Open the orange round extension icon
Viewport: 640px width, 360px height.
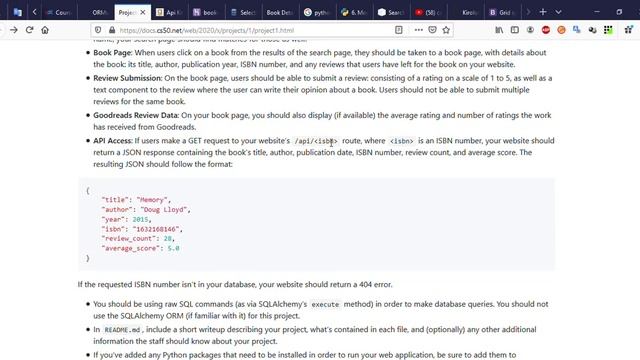pos(561,30)
